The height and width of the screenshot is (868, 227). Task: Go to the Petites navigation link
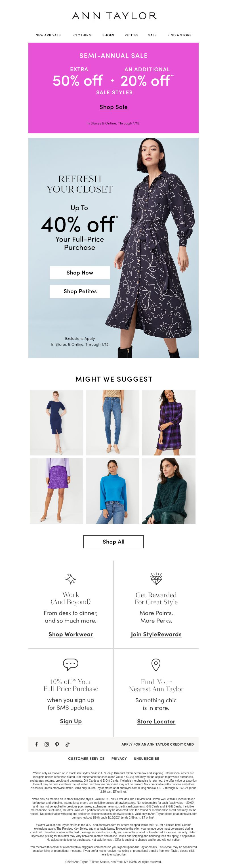(x=131, y=35)
